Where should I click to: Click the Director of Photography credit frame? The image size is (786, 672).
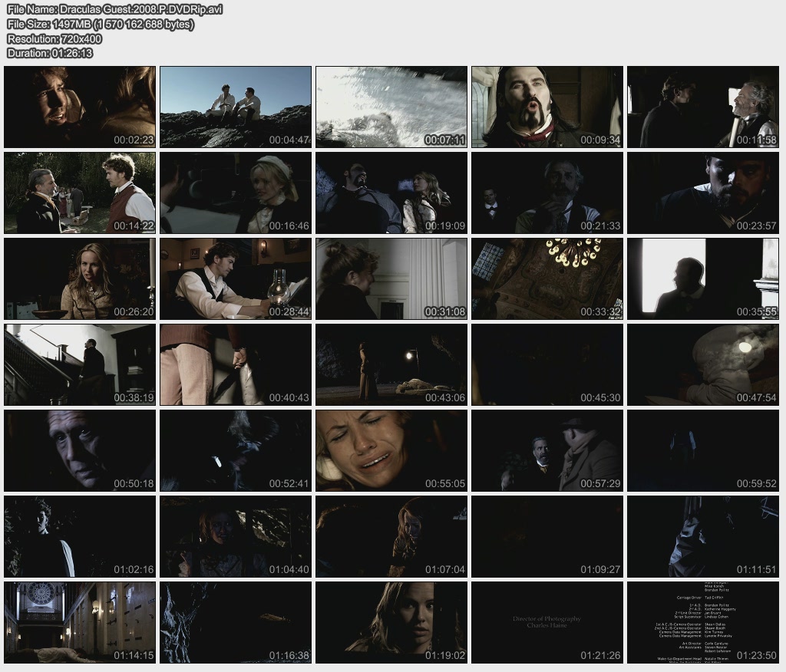point(547,622)
